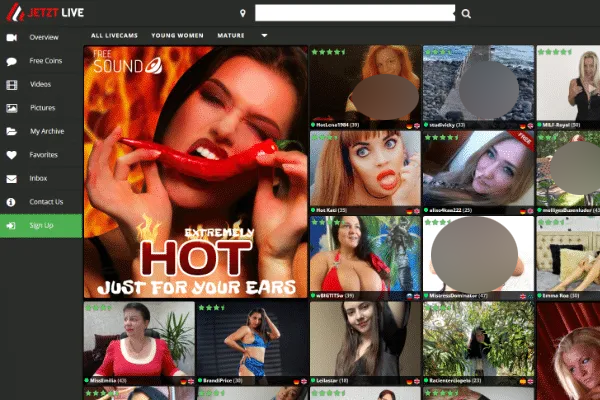Click the Overview camera icon in sidebar

pos(12,37)
